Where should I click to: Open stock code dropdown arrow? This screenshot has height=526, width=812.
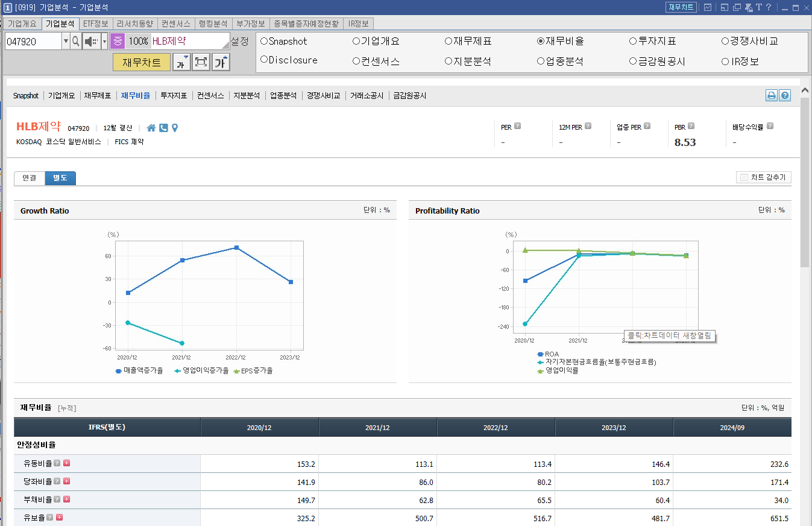point(66,41)
